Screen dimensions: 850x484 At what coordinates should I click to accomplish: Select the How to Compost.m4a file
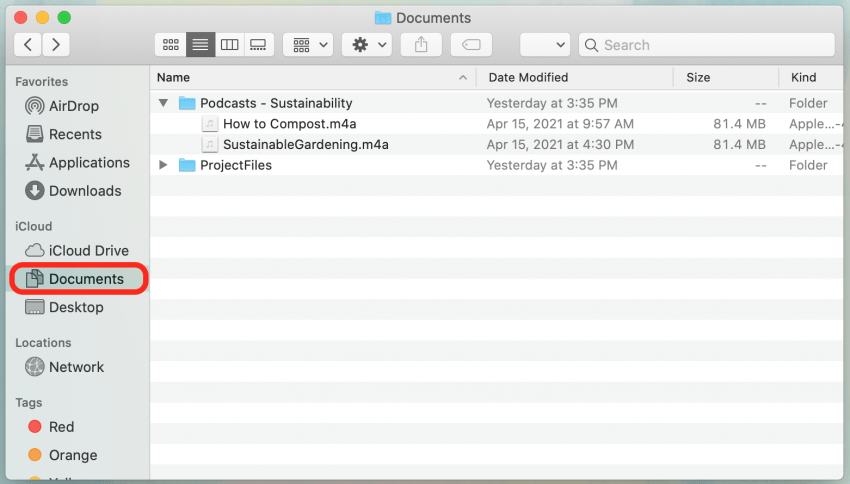[289, 124]
